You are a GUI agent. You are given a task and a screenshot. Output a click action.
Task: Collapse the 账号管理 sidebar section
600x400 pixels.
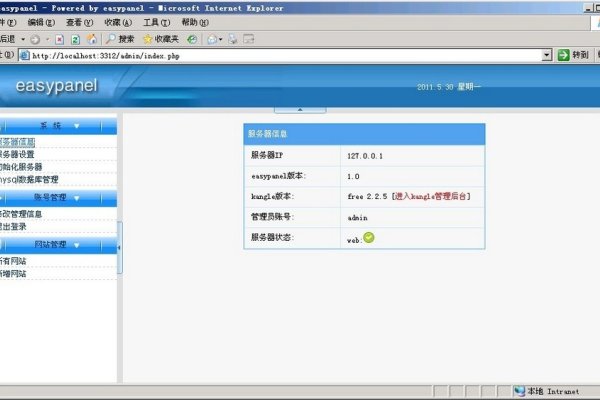click(58, 198)
